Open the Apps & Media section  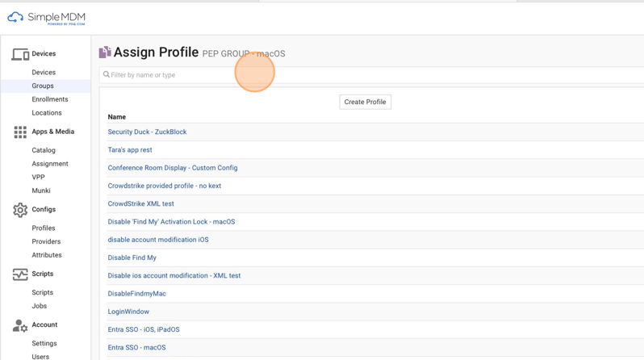53,132
